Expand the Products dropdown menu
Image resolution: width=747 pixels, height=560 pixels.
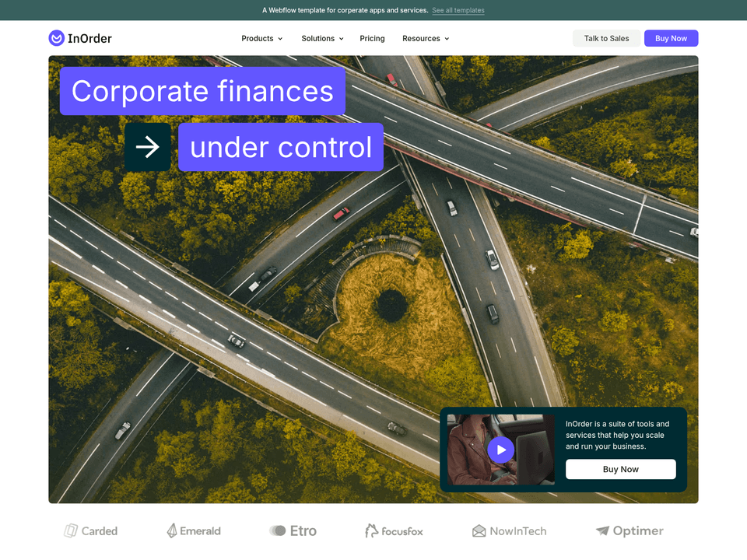(x=261, y=39)
